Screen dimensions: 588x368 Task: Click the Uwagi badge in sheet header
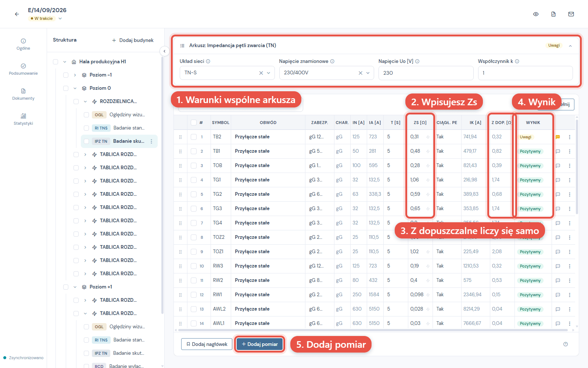coord(554,46)
